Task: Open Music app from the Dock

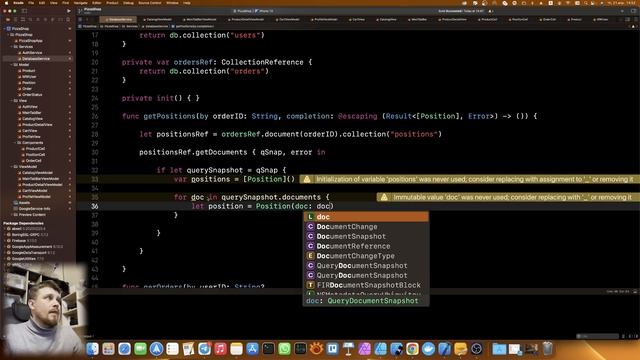Action: (220, 349)
